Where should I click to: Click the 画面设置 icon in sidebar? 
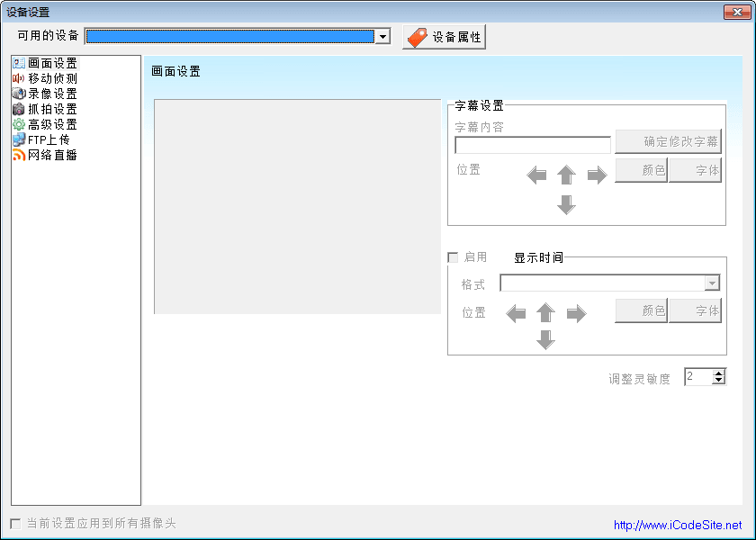[x=19, y=63]
